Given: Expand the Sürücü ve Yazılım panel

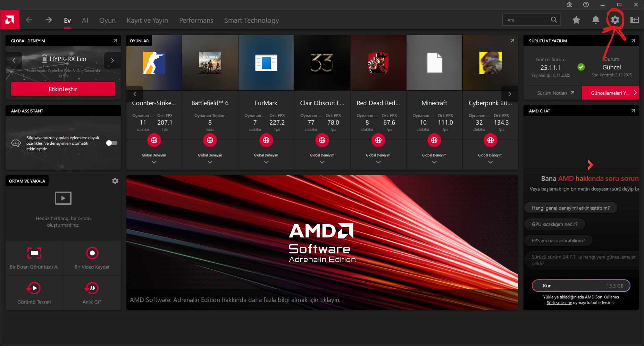Looking at the screenshot, I should pyautogui.click(x=633, y=41).
